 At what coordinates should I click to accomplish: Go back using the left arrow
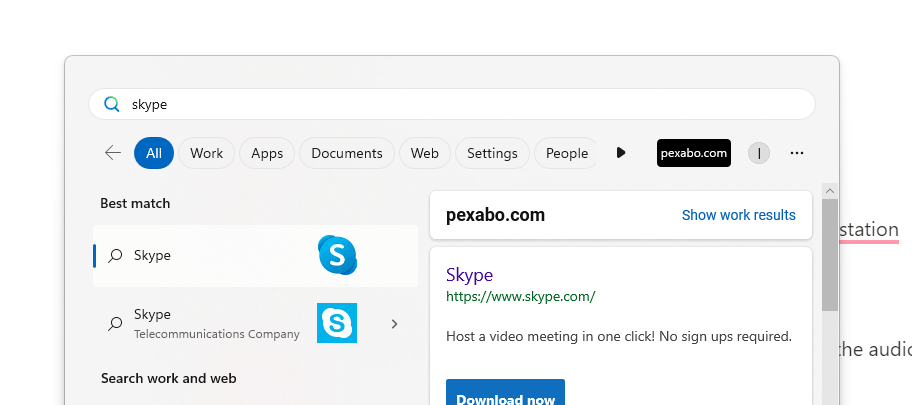click(113, 153)
